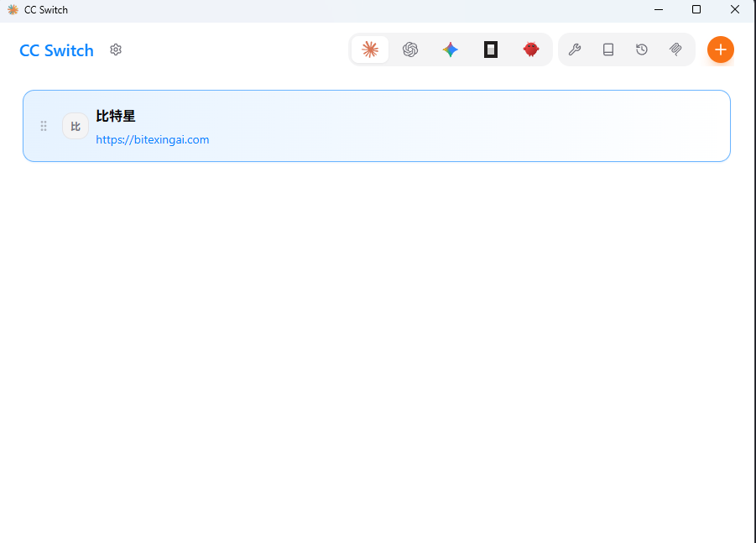Open the MCP paperclip-style icon
756x543 pixels.
pyautogui.click(x=675, y=50)
